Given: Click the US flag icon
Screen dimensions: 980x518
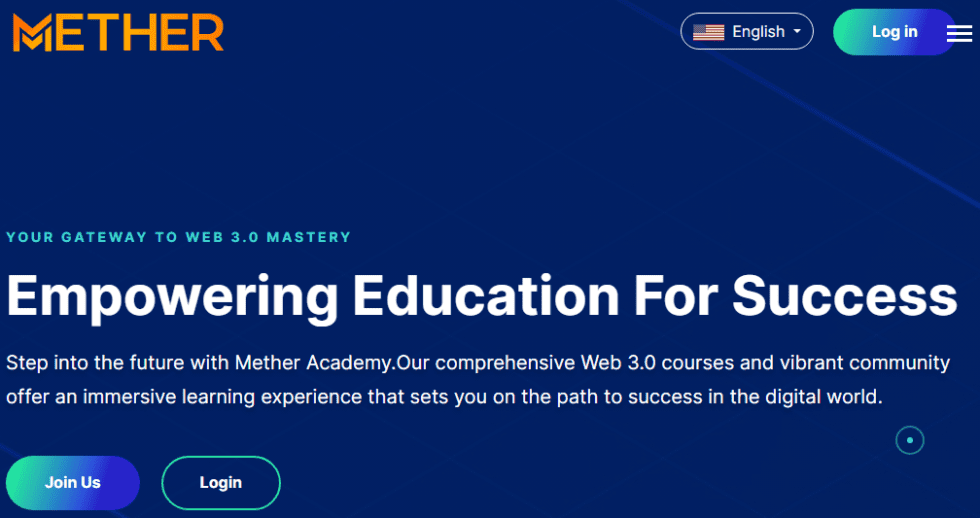Looking at the screenshot, I should (708, 32).
